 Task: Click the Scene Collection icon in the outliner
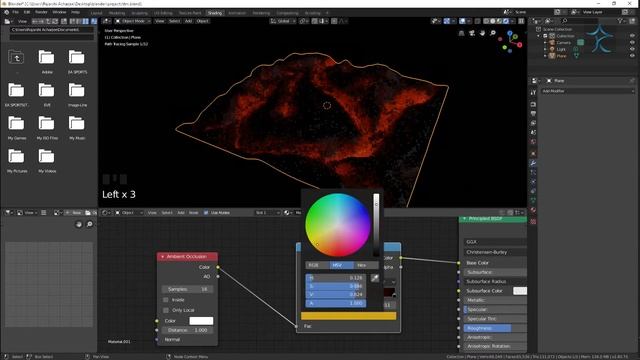coord(538,29)
